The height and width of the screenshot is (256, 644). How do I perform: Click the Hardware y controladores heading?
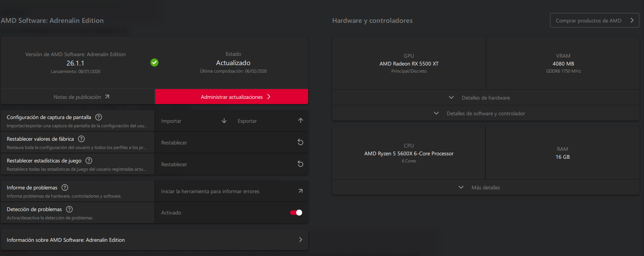[372, 21]
